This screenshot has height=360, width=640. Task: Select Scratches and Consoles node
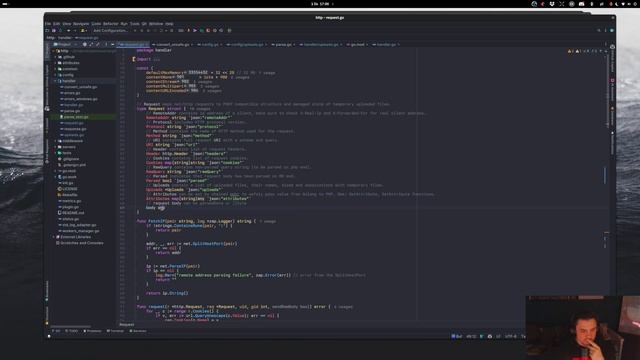coord(82,243)
